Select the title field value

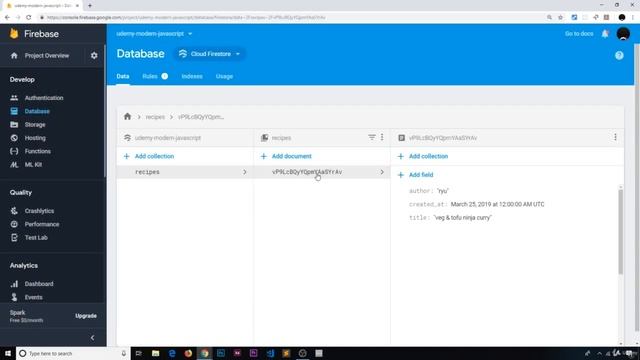462,218
